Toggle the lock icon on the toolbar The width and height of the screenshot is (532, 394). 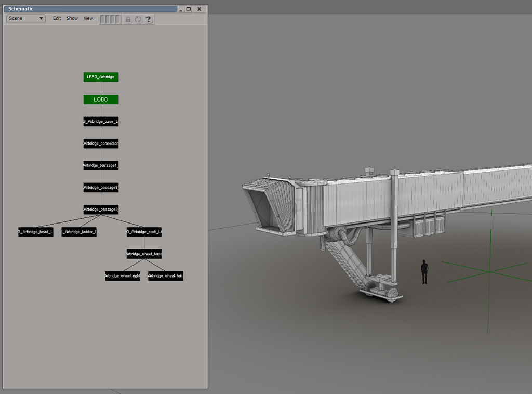click(128, 19)
